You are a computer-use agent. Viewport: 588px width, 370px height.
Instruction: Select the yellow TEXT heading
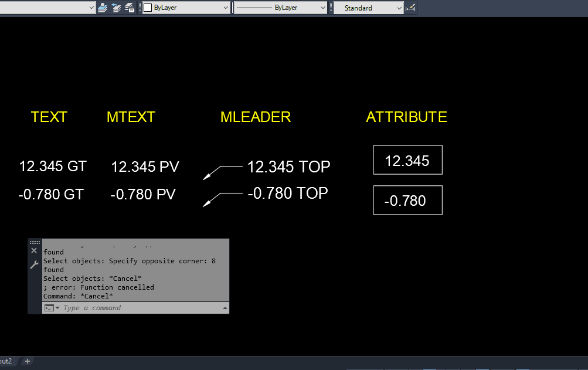click(x=49, y=117)
